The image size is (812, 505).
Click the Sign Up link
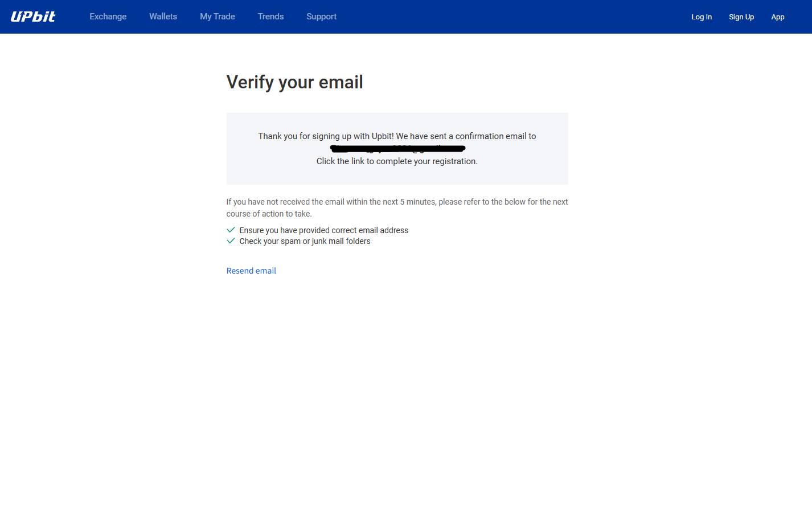tap(741, 17)
